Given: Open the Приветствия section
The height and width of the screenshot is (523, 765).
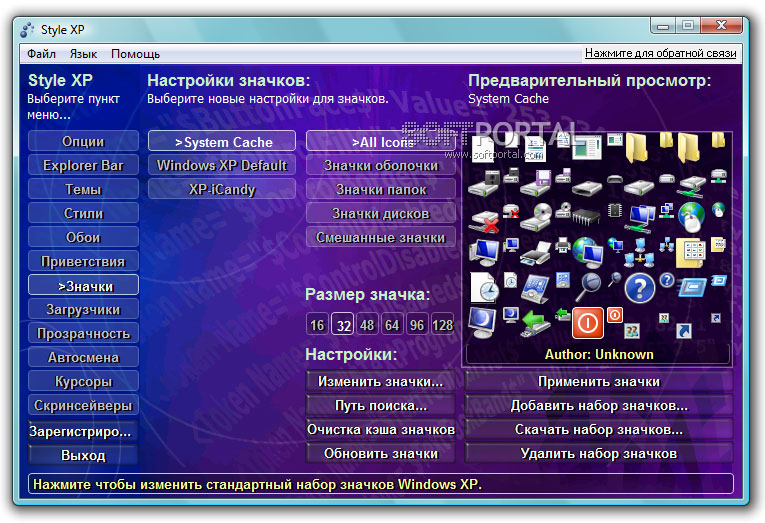Looking at the screenshot, I should tap(83, 261).
